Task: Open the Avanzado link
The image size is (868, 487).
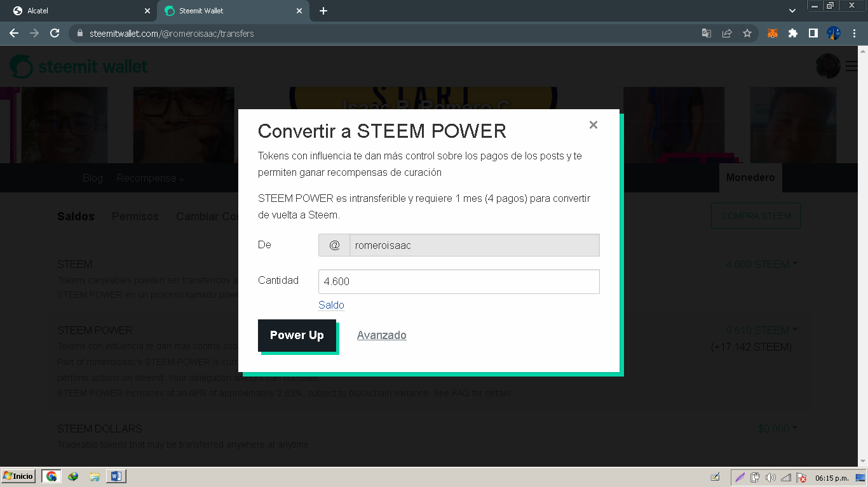Action: click(x=382, y=335)
